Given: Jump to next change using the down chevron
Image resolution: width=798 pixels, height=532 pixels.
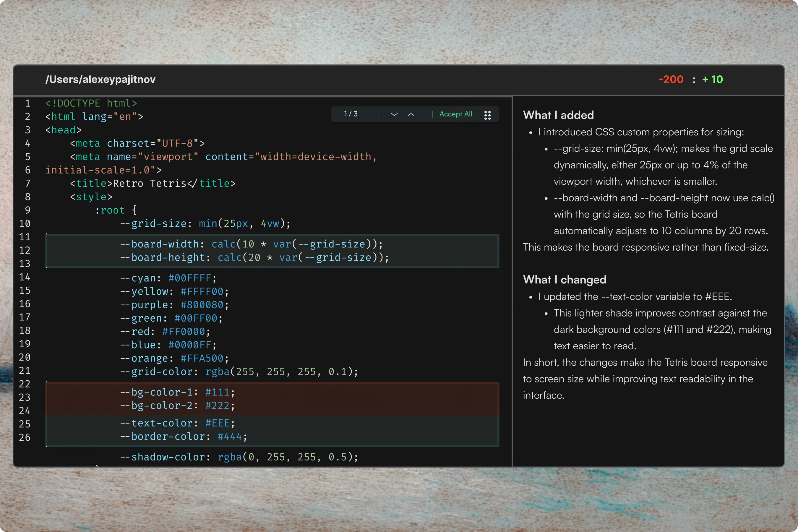Looking at the screenshot, I should tap(394, 114).
